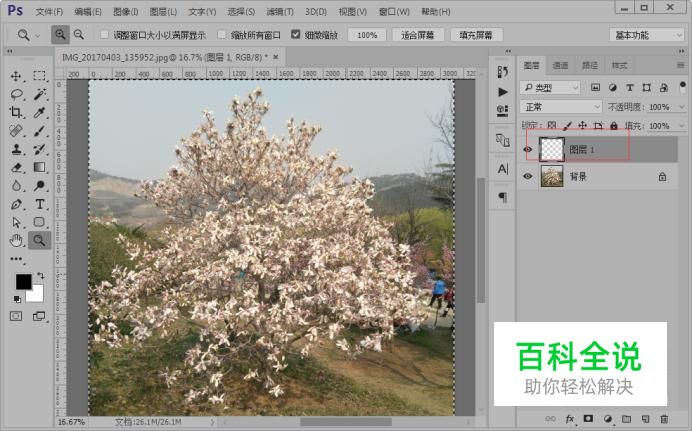Open the Paragraph panel icon

click(x=502, y=197)
